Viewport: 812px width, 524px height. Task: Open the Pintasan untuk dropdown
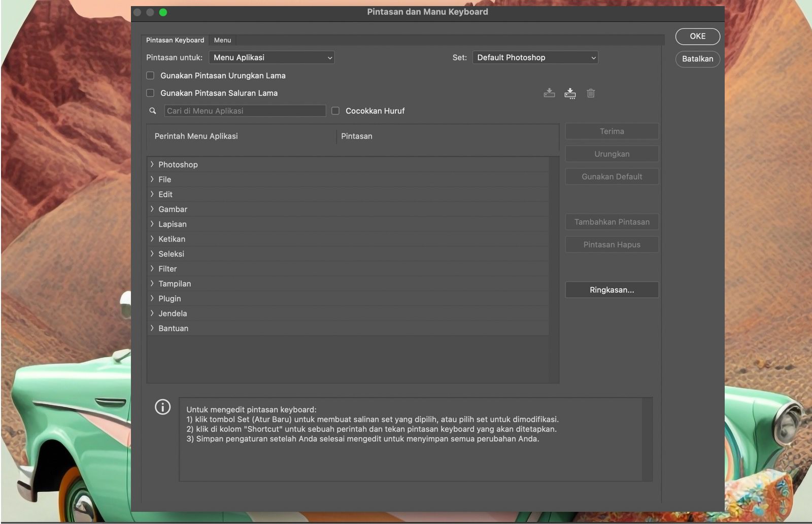pos(272,57)
